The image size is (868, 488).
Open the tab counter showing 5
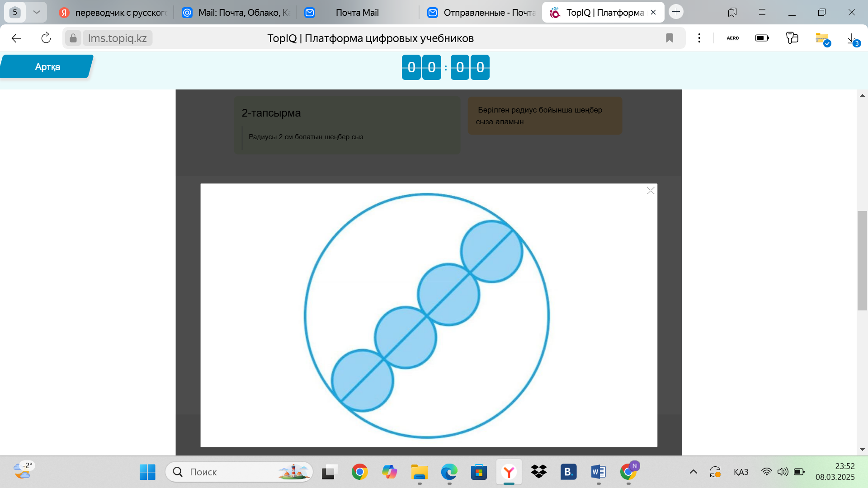tap(15, 12)
